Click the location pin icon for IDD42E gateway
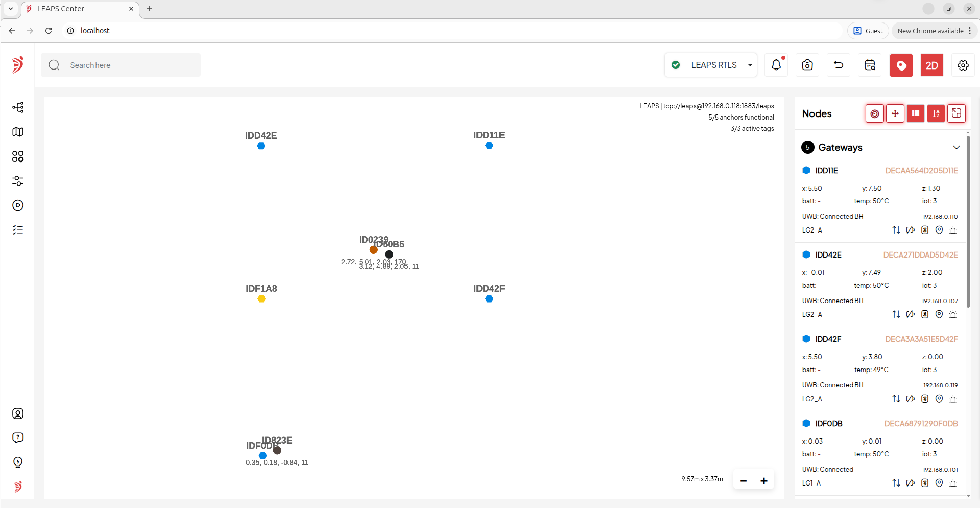980x508 pixels. point(939,314)
